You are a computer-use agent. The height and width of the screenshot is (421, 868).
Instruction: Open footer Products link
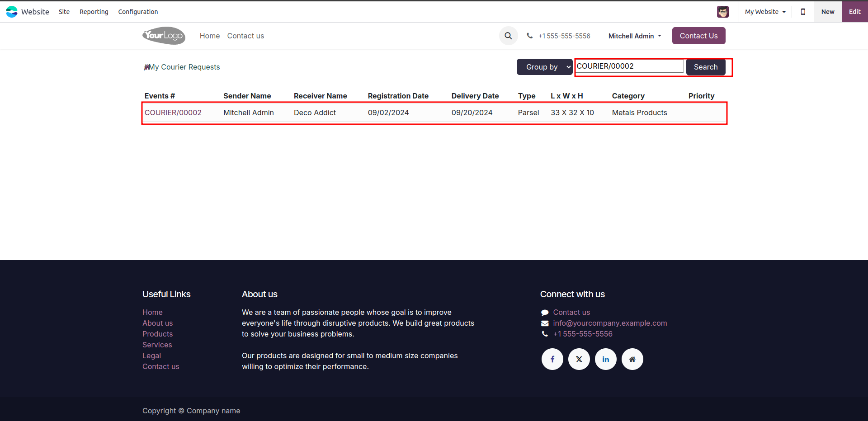point(157,334)
